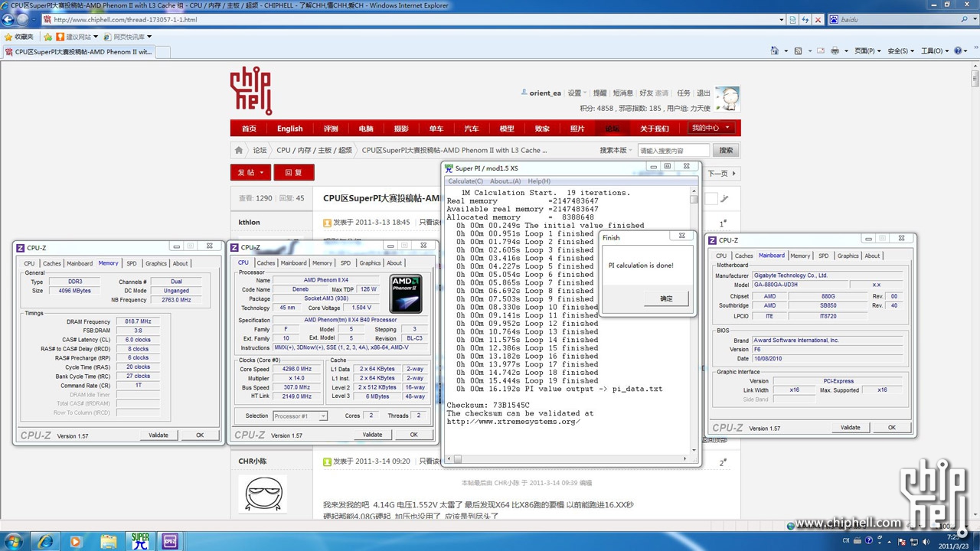The image size is (980, 551).
Task: Click the forum home icon in breadcrumb
Action: 239,150
